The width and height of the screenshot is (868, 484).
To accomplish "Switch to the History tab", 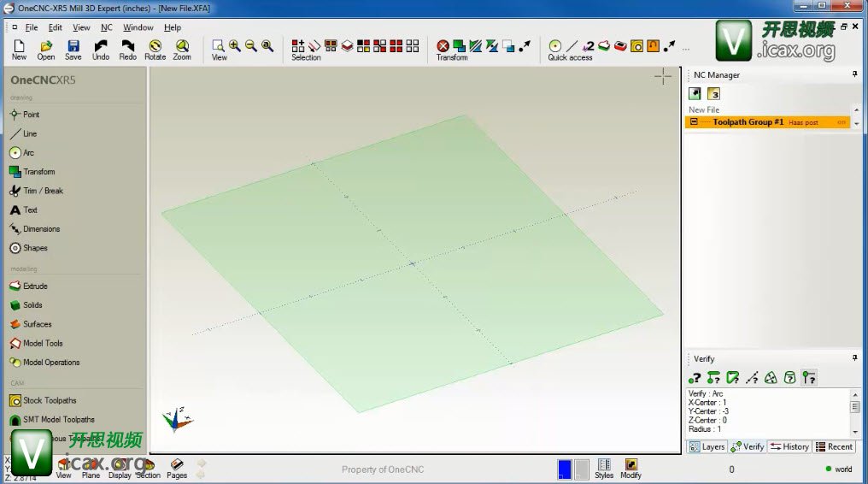I will pyautogui.click(x=789, y=446).
